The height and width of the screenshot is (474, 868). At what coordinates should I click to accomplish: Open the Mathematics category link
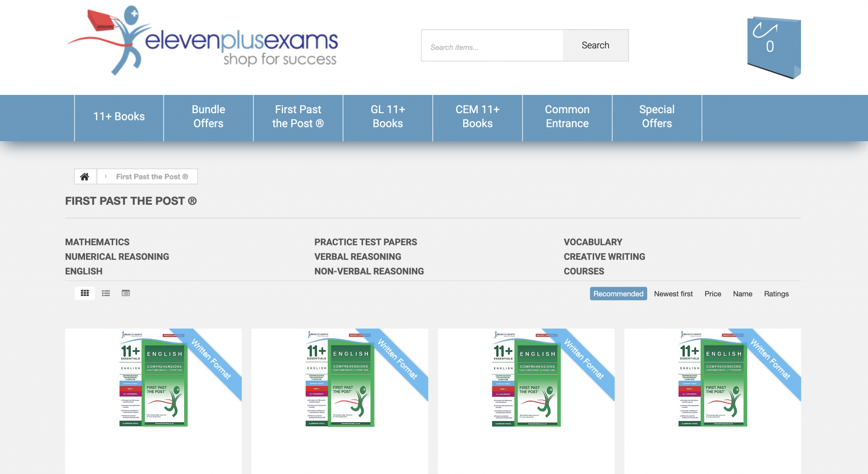pyautogui.click(x=97, y=242)
